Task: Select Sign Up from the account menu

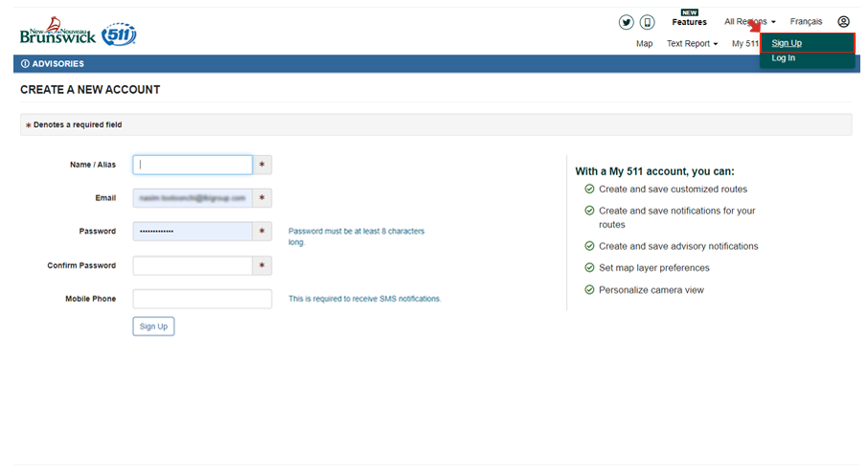Action: tap(787, 43)
